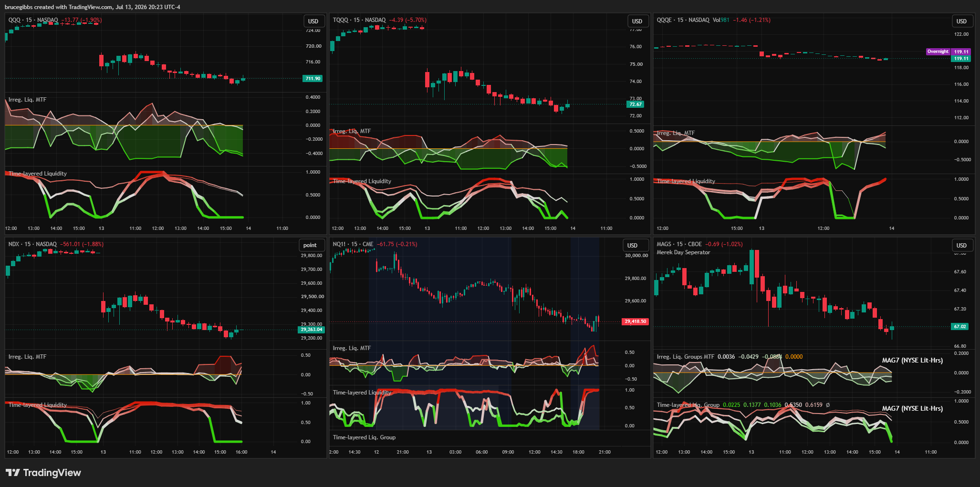Select Irreg. Liq. Groups MTF label on MAGS
The image size is (980, 487).
point(685,357)
